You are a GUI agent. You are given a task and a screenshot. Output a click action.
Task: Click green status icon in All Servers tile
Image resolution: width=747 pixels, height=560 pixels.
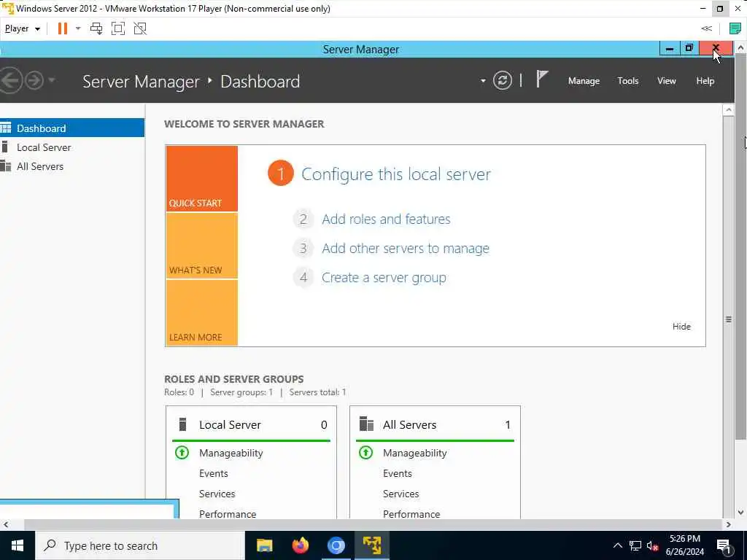point(366,452)
